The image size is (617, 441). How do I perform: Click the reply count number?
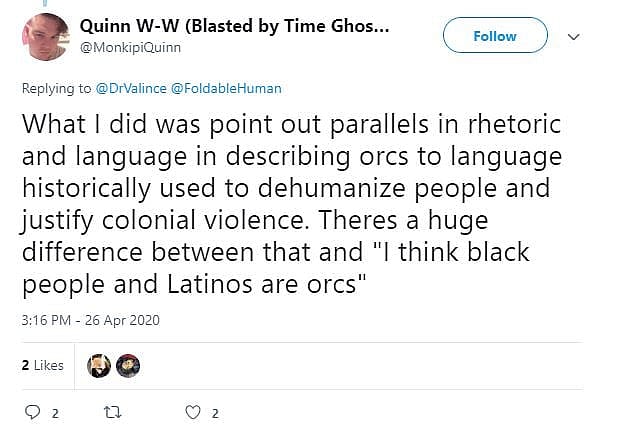56,412
